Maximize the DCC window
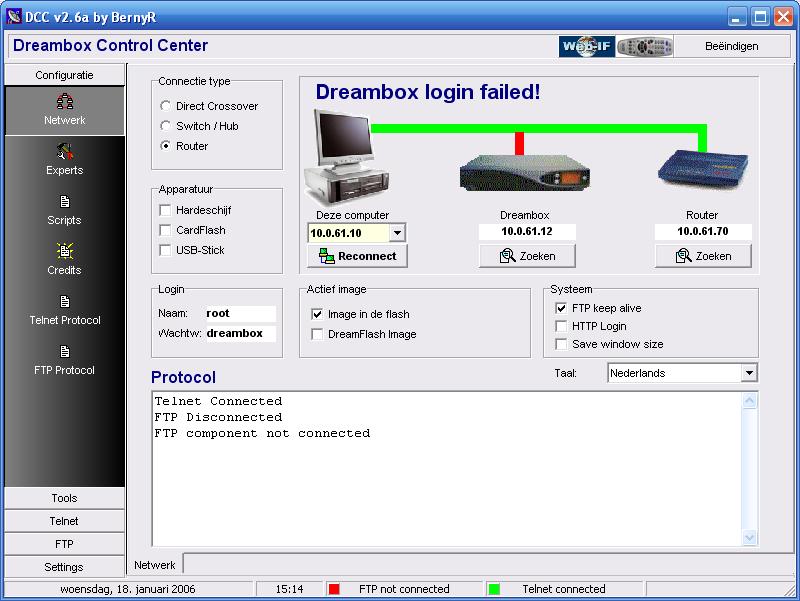Image resolution: width=800 pixels, height=601 pixels. click(760, 17)
